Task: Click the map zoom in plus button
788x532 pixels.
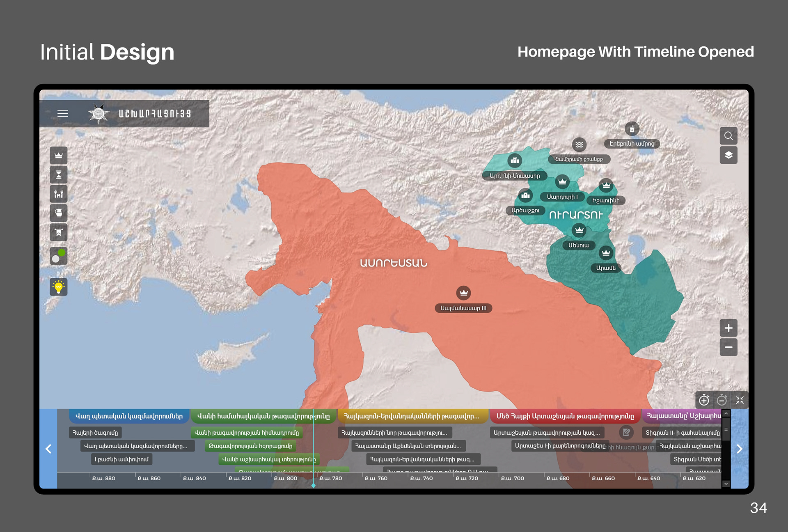Action: [728, 328]
